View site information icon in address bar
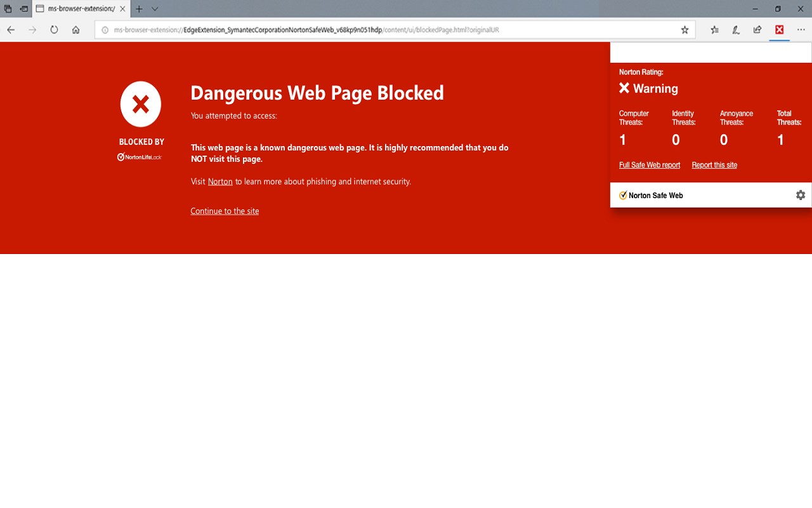 point(105,30)
